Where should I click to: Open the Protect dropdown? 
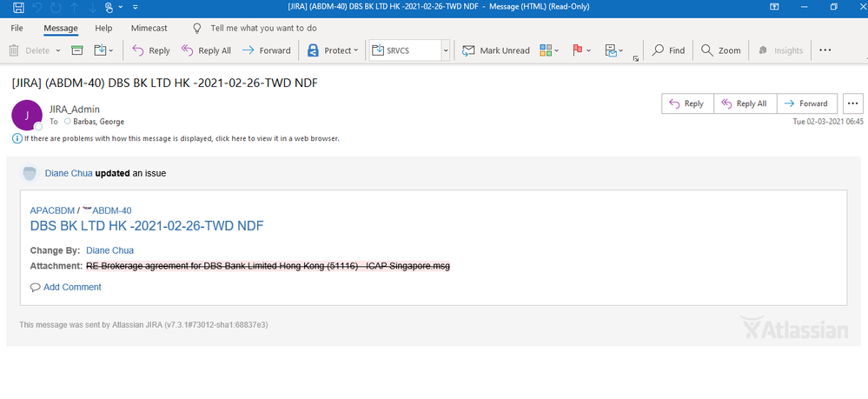pos(333,50)
